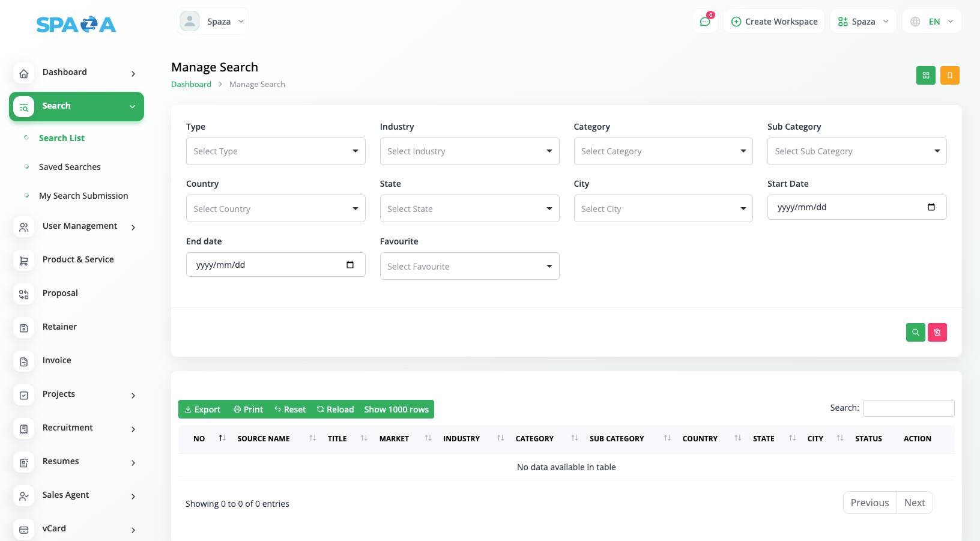Toggle sort order on Country column
This screenshot has width=980, height=541.
(x=700, y=439)
